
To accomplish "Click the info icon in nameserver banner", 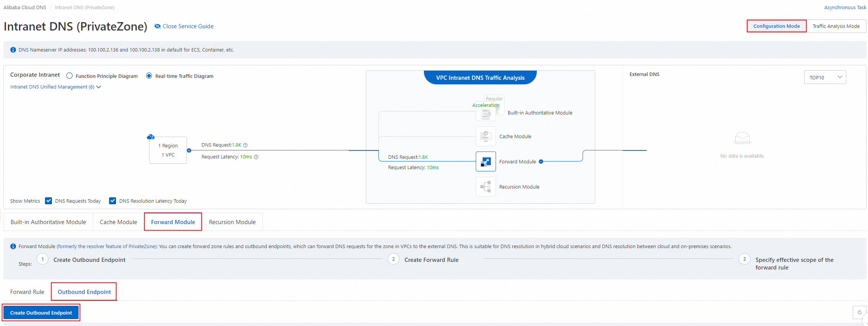I will point(13,50).
